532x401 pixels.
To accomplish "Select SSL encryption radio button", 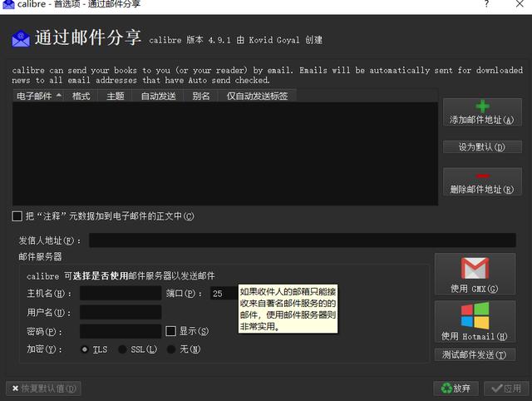I will coord(122,349).
